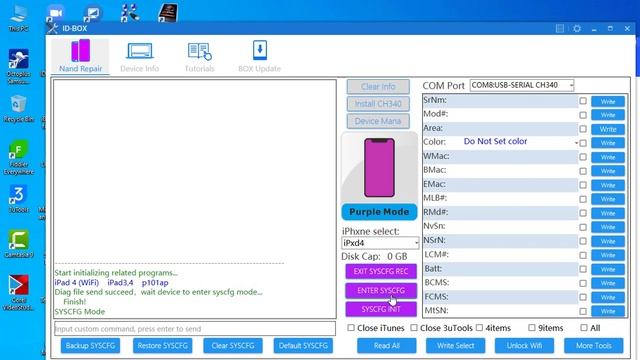Image resolution: width=640 pixels, height=360 pixels.
Task: Open This PC desktop icon
Action: tap(18, 18)
